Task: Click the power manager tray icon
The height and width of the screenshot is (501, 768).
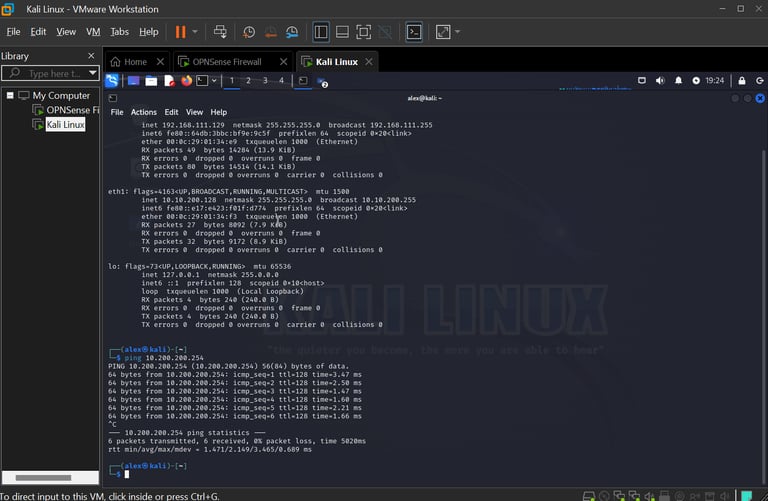Action: 696,80
